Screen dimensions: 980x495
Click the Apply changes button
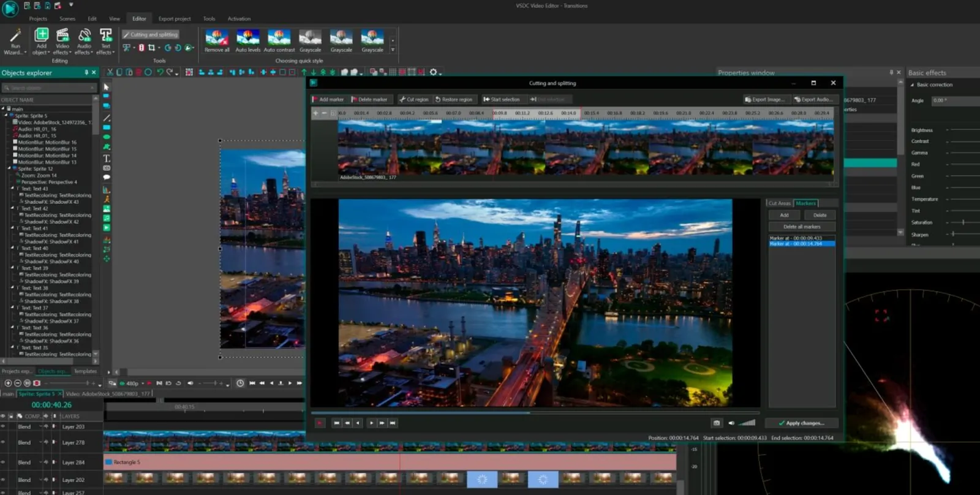pyautogui.click(x=802, y=423)
